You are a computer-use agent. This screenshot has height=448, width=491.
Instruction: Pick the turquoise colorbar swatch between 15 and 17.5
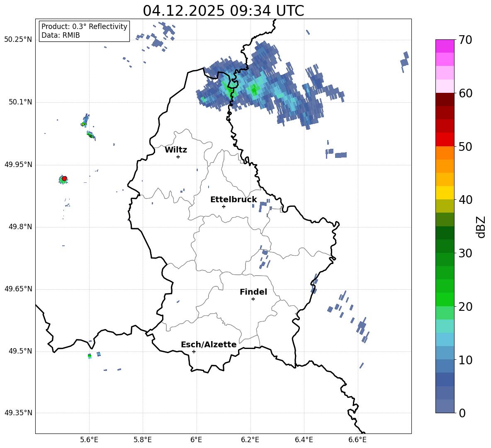point(445,326)
